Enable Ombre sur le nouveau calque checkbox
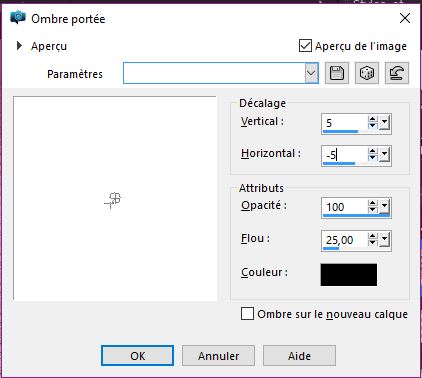This screenshot has height=378, width=422. pyautogui.click(x=247, y=314)
